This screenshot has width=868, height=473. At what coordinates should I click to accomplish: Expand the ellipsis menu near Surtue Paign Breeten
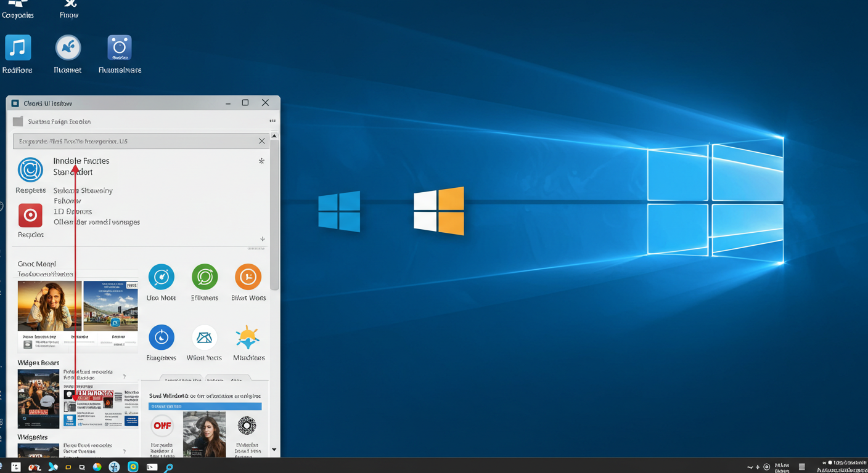click(272, 121)
